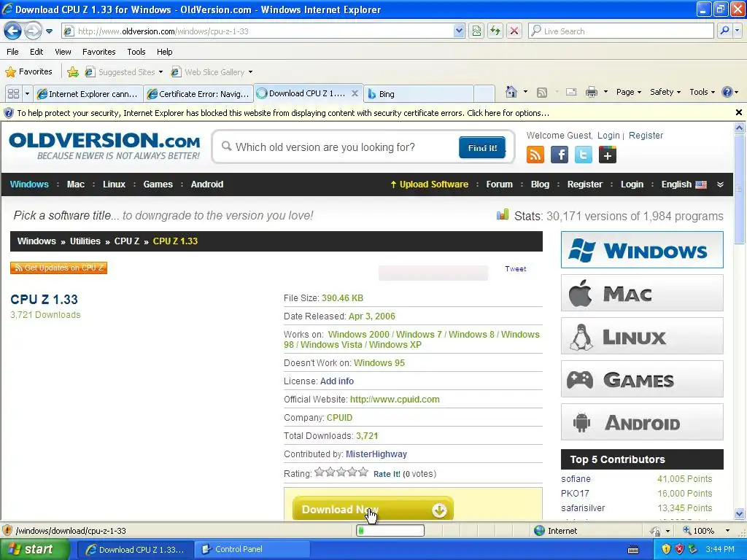
Task: Open the View menu
Action: tap(63, 52)
